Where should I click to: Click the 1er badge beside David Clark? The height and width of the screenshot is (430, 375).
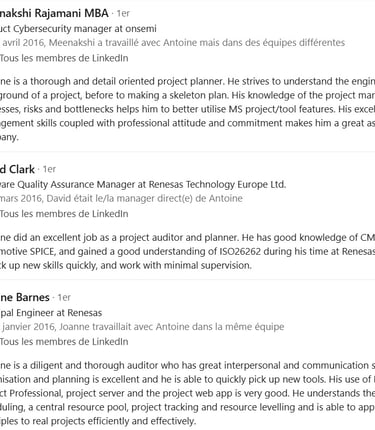[x=49, y=169]
